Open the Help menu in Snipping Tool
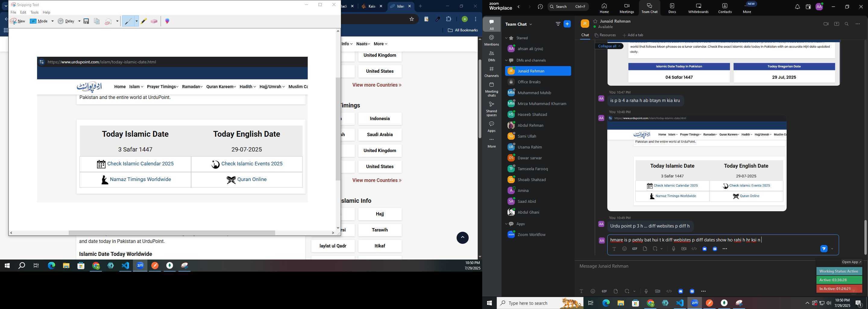This screenshot has width=868, height=309. click(46, 12)
